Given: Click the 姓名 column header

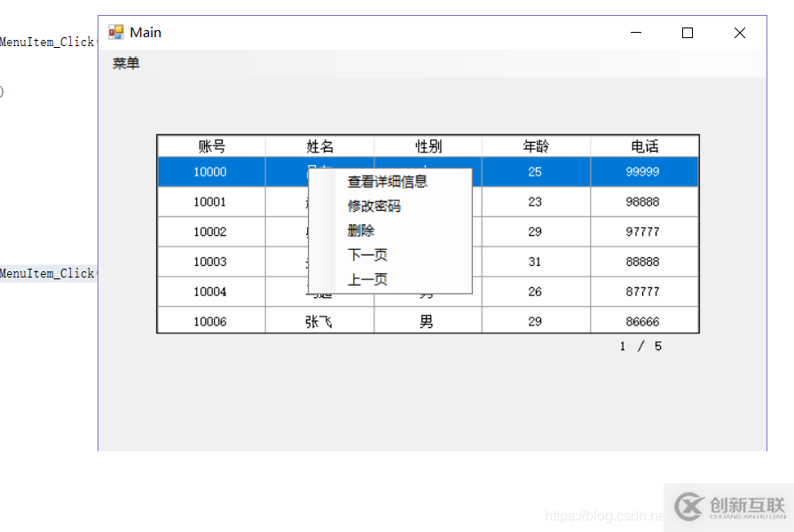Looking at the screenshot, I should (318, 146).
